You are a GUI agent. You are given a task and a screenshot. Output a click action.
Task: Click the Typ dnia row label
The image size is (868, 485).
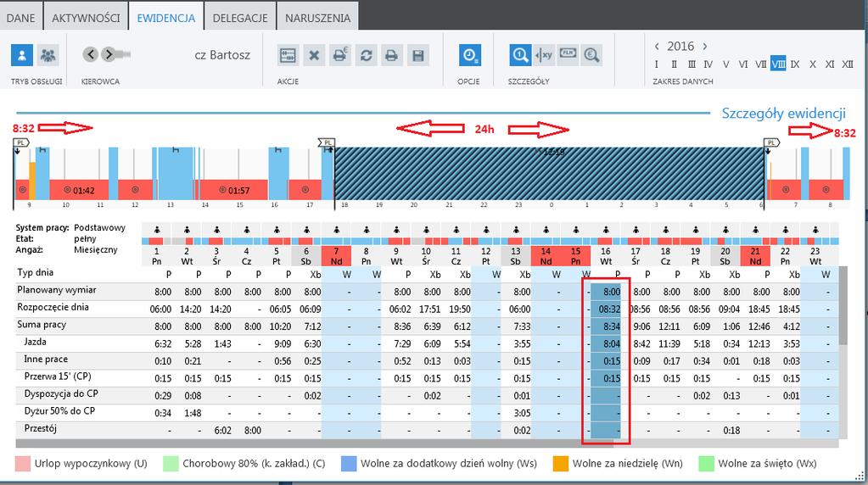[x=35, y=272]
